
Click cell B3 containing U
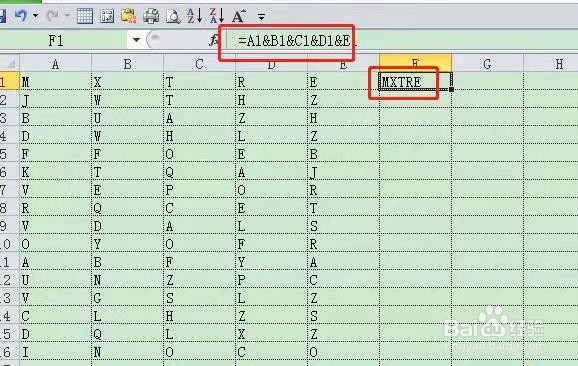(x=127, y=117)
